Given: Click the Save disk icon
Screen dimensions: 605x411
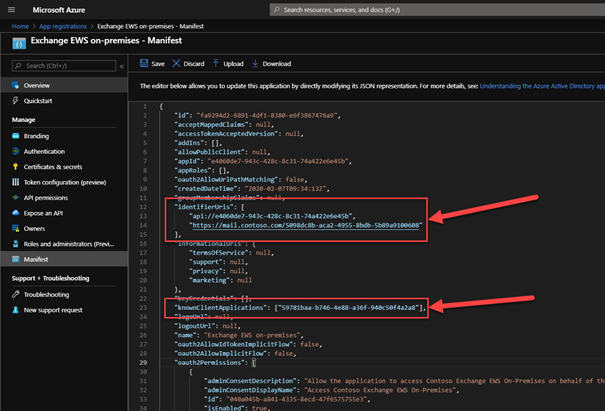Looking at the screenshot, I should point(144,63).
